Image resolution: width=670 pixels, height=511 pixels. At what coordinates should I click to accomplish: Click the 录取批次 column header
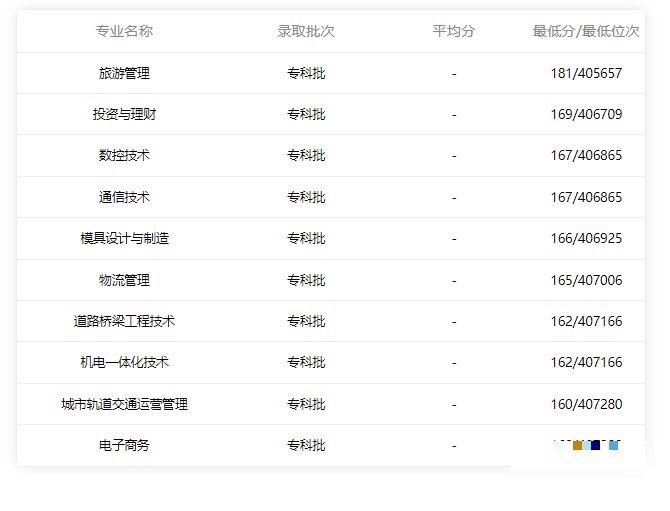tap(306, 31)
